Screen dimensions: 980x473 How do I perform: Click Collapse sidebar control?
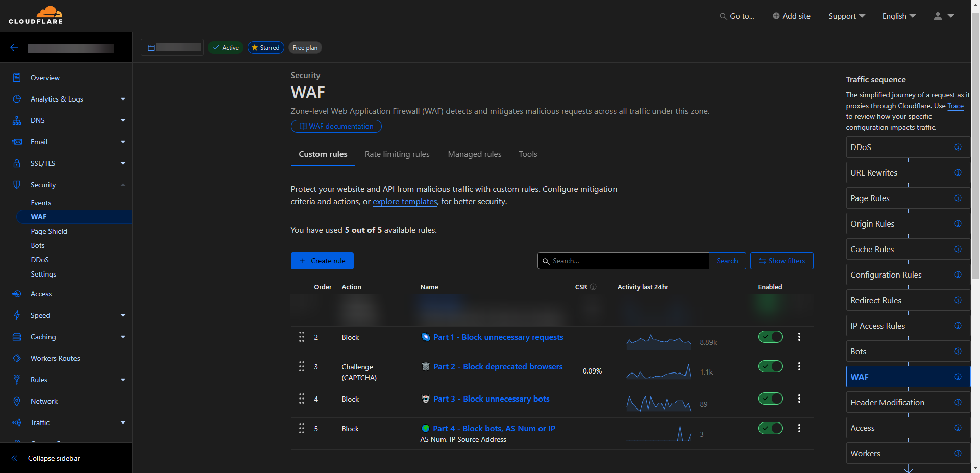[x=46, y=458]
